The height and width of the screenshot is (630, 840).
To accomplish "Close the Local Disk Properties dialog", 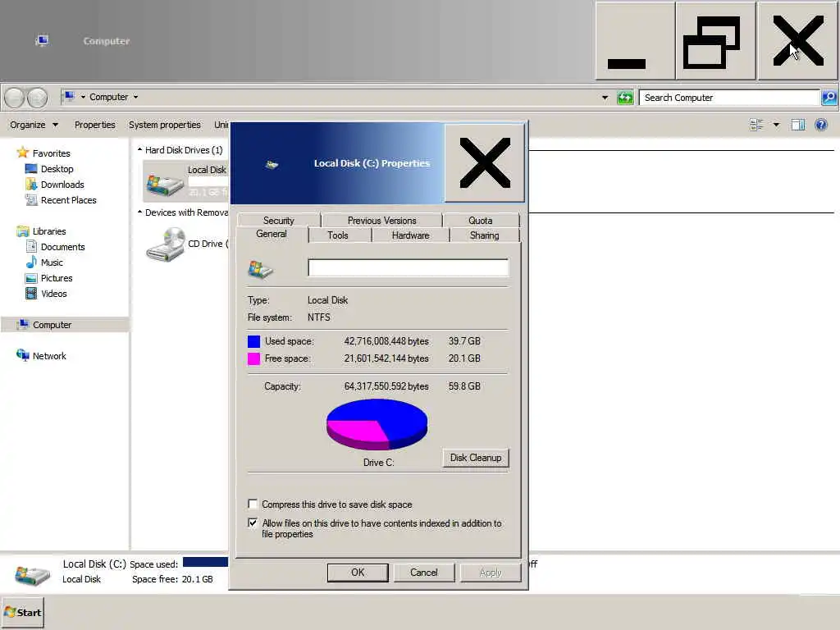I will pos(485,163).
